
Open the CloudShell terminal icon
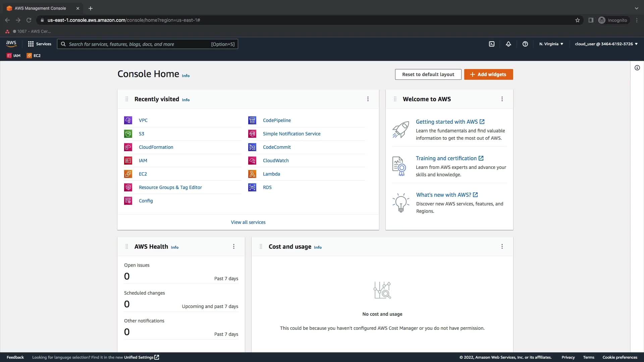click(x=491, y=44)
